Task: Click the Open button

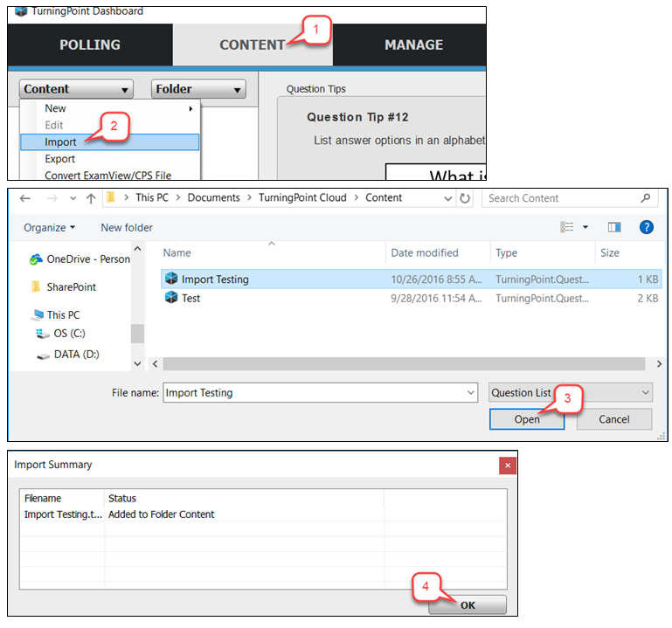Action: click(x=527, y=419)
